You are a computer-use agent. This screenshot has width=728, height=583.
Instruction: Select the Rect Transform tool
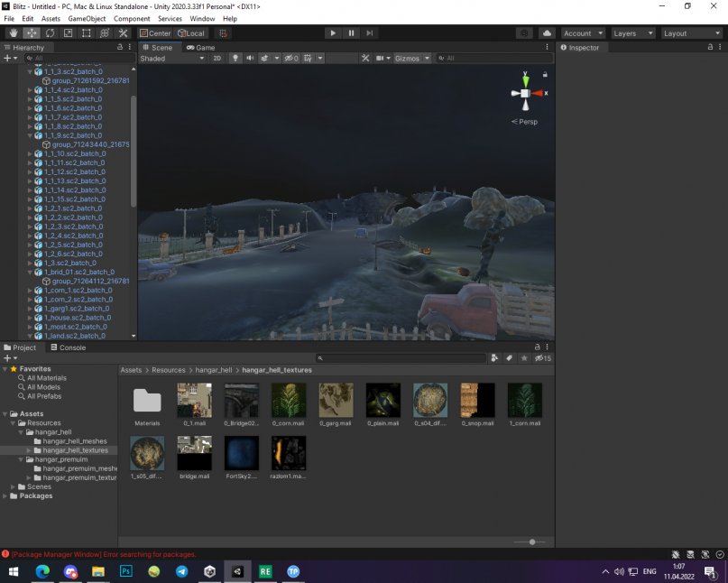(86, 33)
